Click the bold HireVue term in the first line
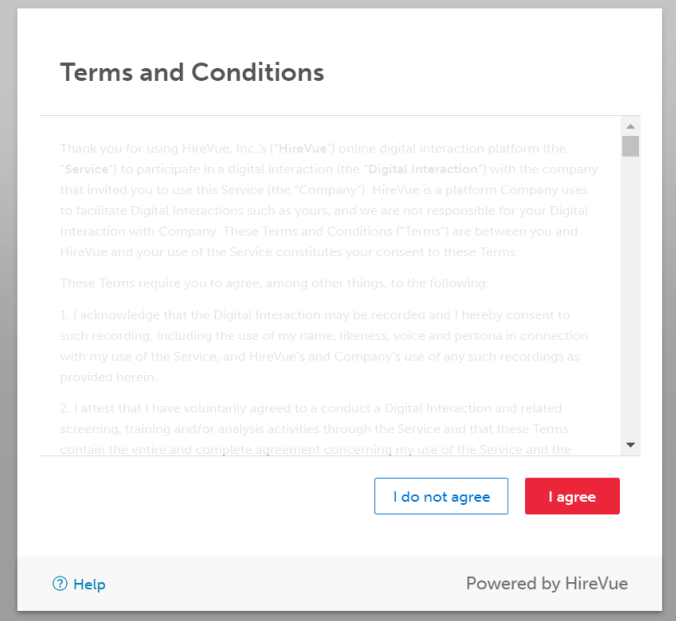The image size is (676, 621). point(303,148)
